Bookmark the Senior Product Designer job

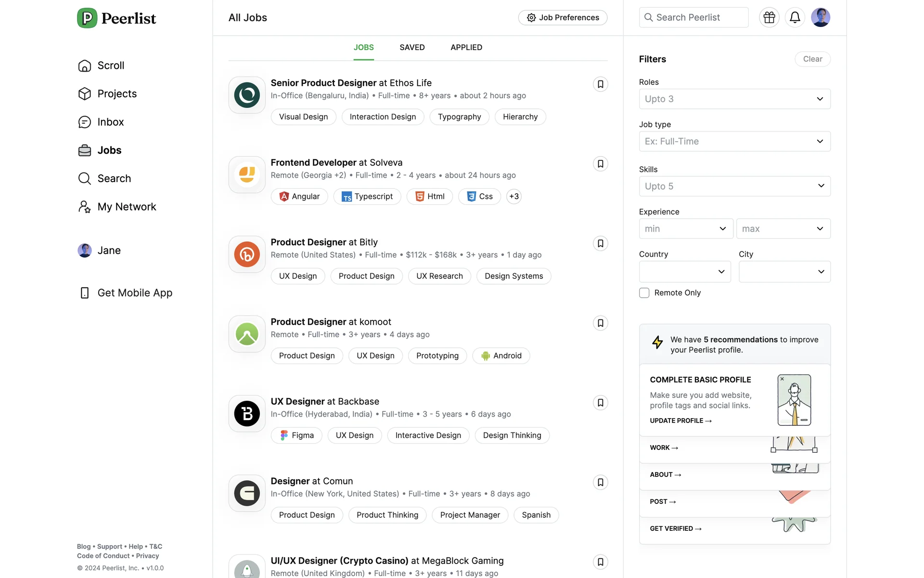point(600,84)
